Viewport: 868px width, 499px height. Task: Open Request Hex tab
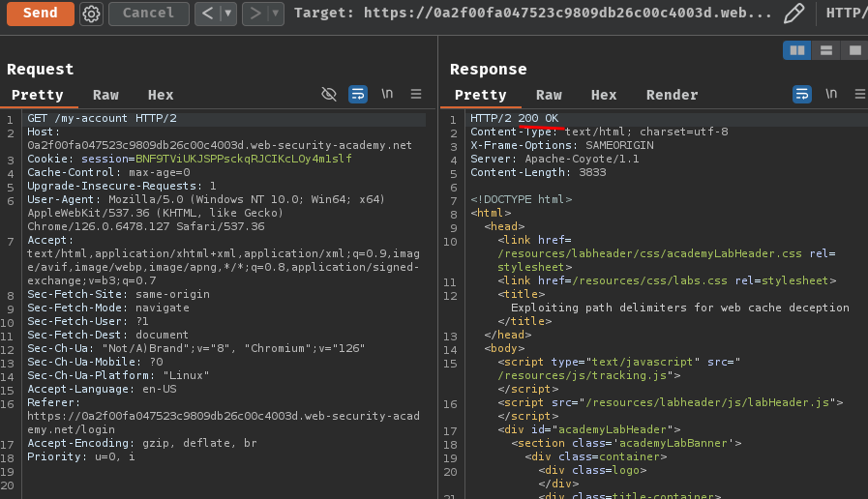(x=161, y=95)
